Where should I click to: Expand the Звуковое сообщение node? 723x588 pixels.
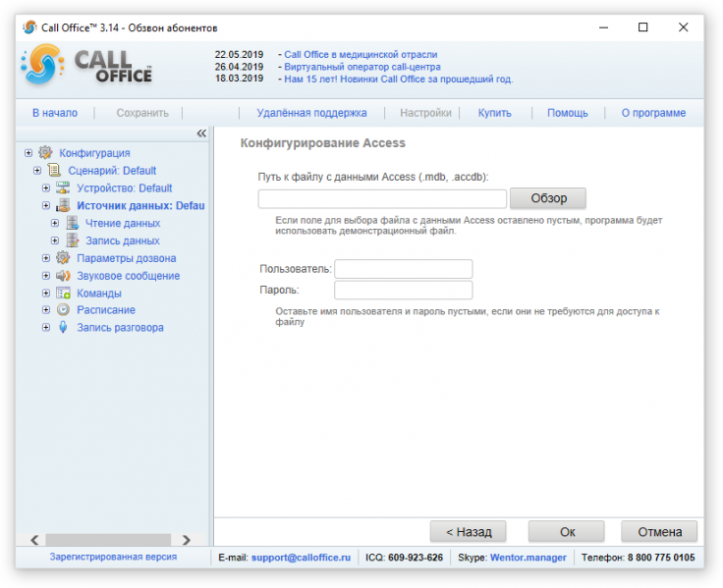(x=45, y=275)
